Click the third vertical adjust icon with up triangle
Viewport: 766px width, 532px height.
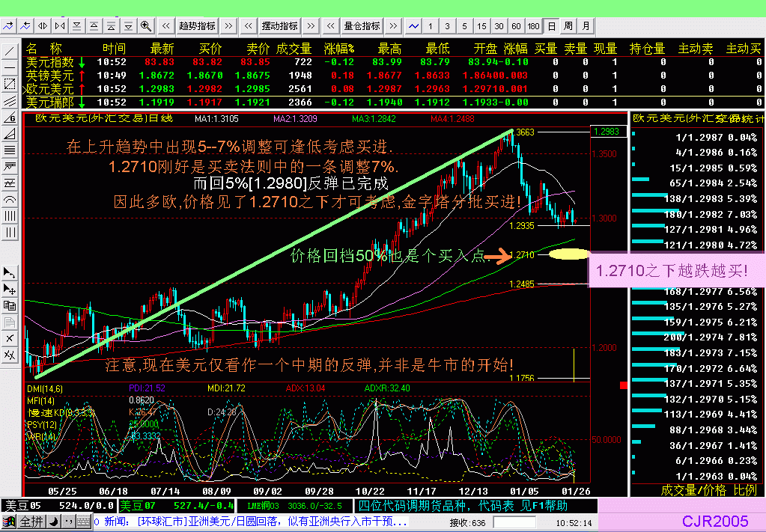111,26
